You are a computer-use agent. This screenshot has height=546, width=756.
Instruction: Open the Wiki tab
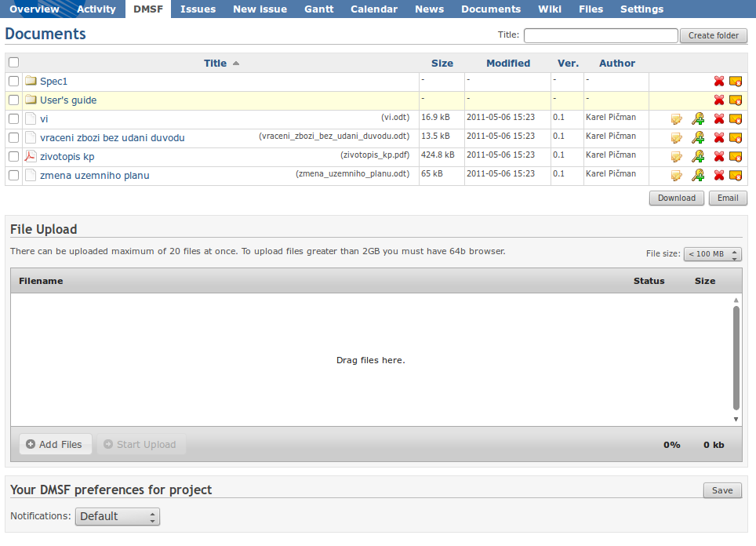(549, 9)
